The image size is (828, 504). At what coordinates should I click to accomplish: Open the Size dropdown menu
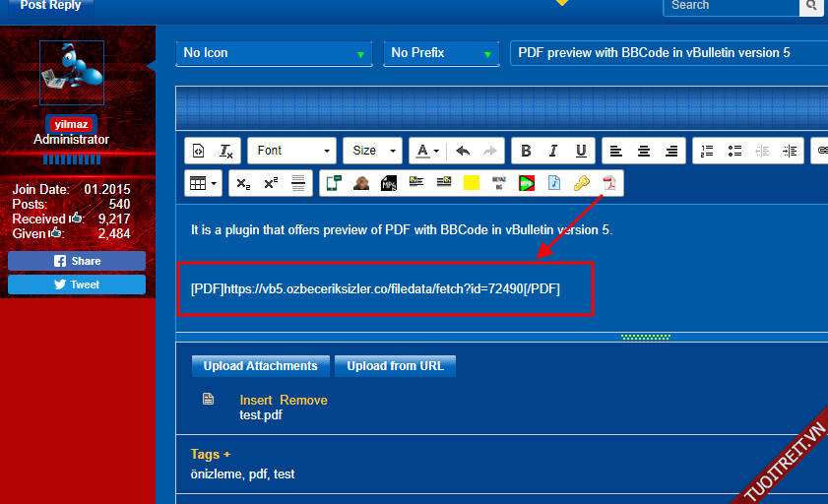pos(372,151)
